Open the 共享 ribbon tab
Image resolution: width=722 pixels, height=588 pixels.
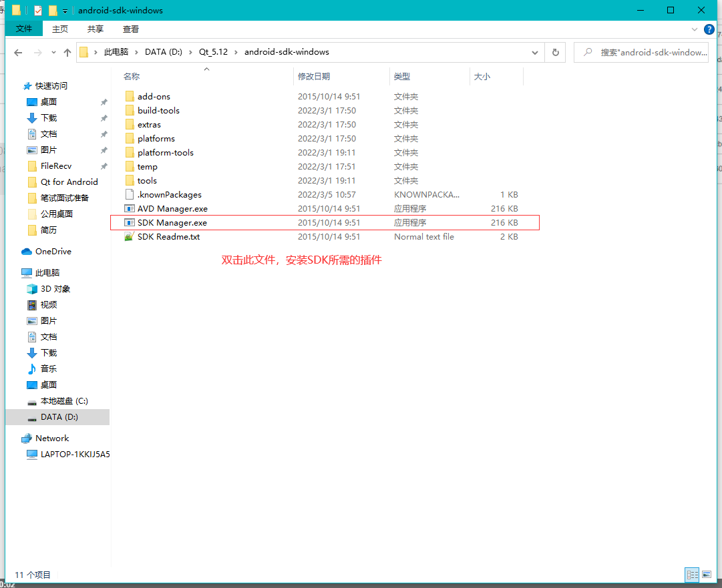click(96, 29)
